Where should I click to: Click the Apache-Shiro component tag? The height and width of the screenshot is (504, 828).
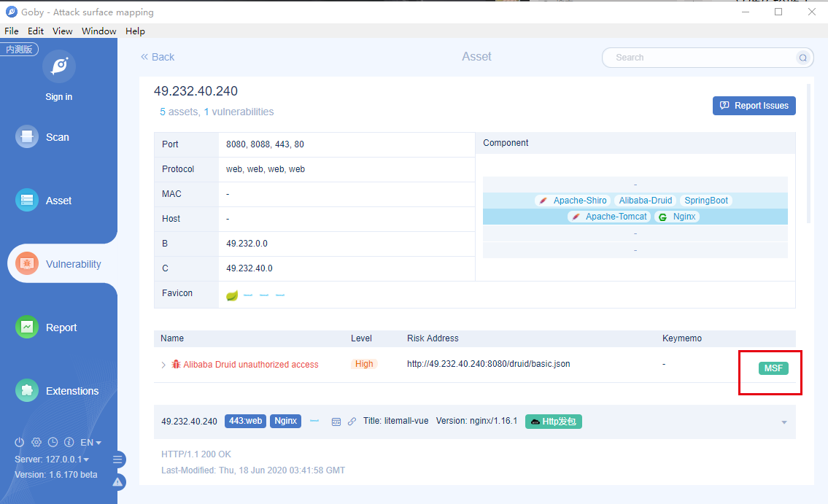[x=573, y=201]
